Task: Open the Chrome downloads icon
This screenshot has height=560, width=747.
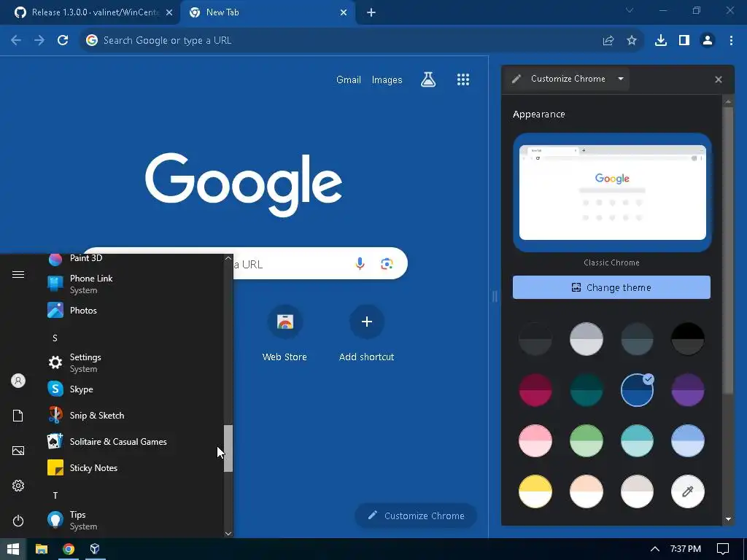Action: 661,41
